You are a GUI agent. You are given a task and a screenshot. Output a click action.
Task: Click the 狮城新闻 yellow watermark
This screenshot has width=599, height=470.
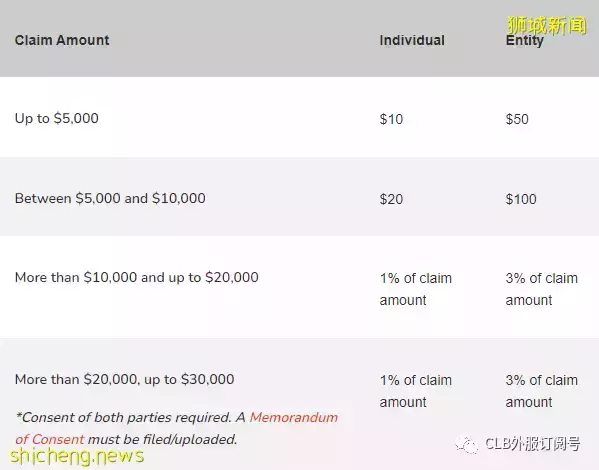click(x=546, y=25)
